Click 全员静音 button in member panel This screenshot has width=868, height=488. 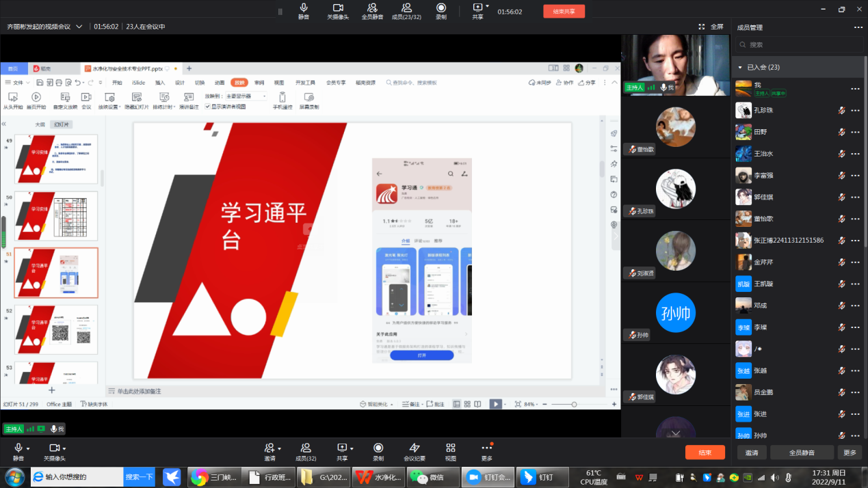pos(802,452)
